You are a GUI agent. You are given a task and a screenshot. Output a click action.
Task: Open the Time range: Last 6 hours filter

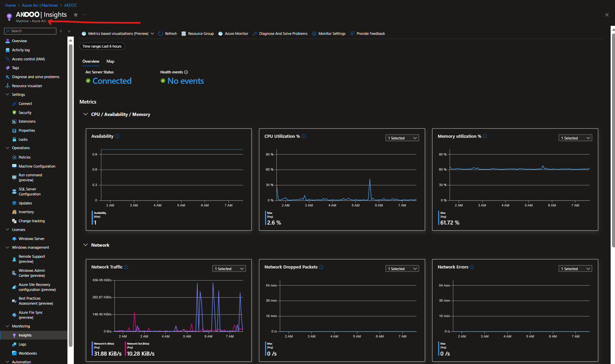[102, 46]
